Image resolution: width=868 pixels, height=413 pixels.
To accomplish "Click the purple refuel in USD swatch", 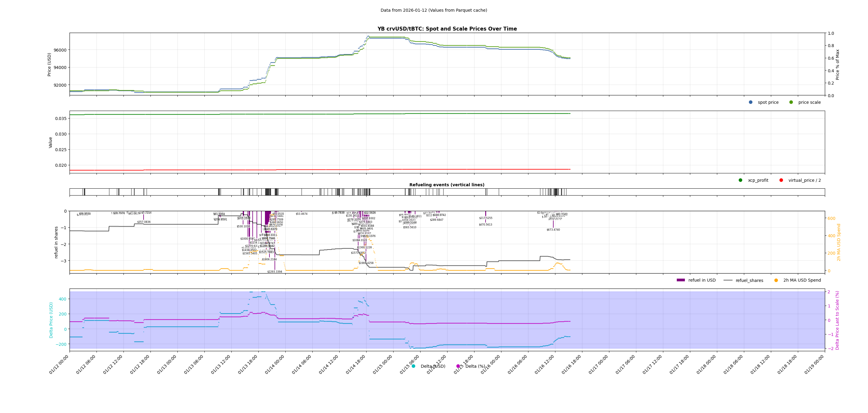I will pos(681,280).
